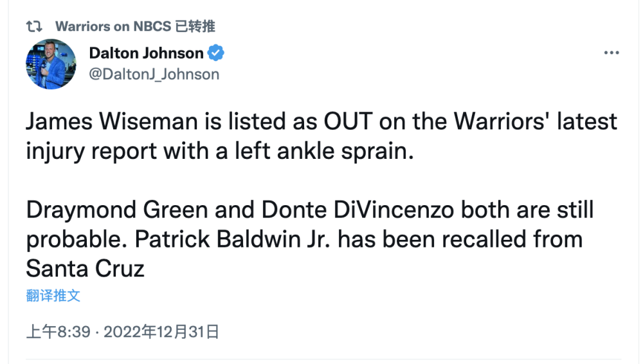Click the 翻译推文 translate tweet link
This screenshot has height=364, width=643.
click(x=53, y=295)
